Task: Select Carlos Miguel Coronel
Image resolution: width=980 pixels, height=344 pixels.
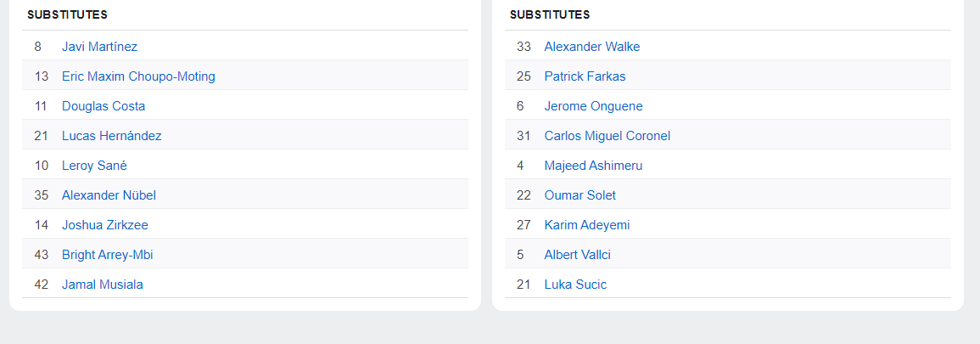Action: pyautogui.click(x=607, y=136)
